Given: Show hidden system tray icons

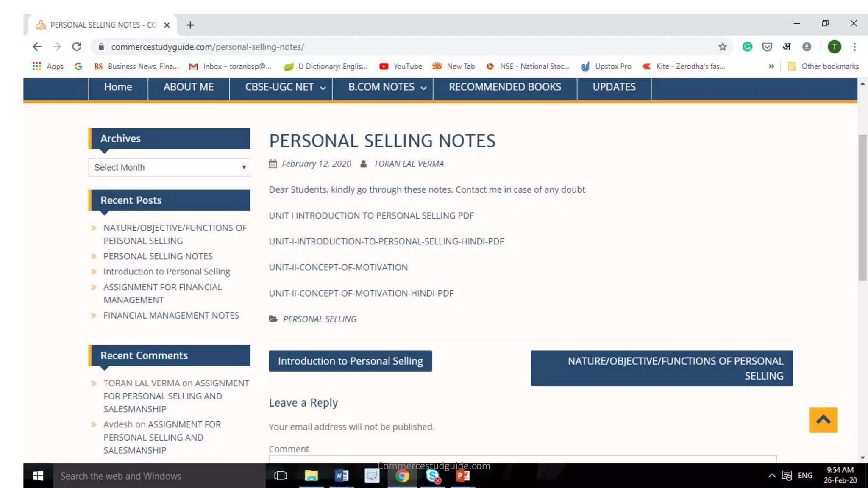Looking at the screenshot, I should pyautogui.click(x=772, y=476).
